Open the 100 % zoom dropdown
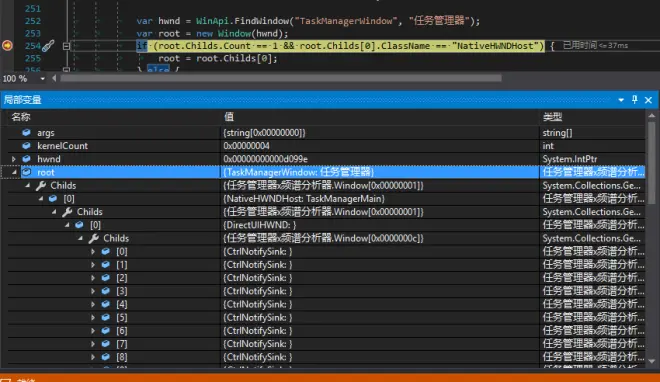 pyautogui.click(x=43, y=79)
